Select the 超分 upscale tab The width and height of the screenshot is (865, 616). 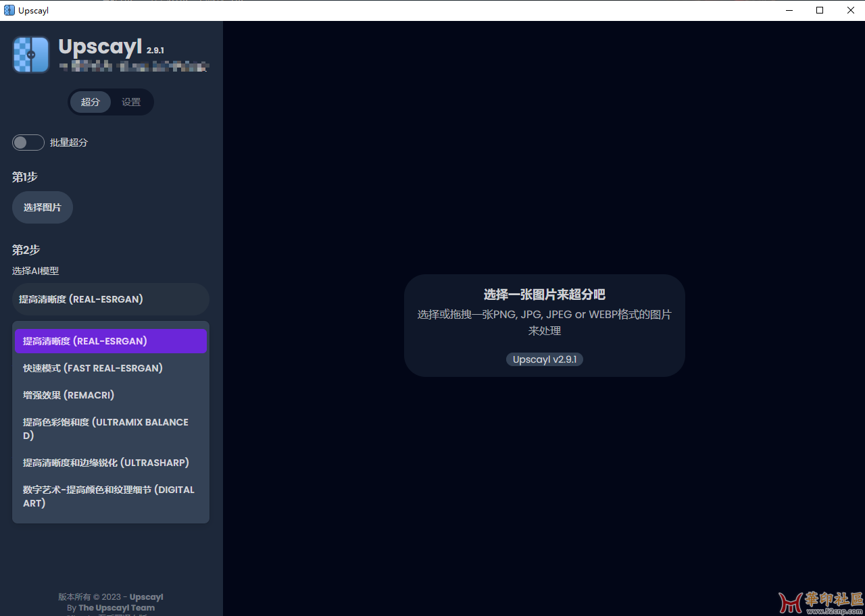click(x=90, y=101)
